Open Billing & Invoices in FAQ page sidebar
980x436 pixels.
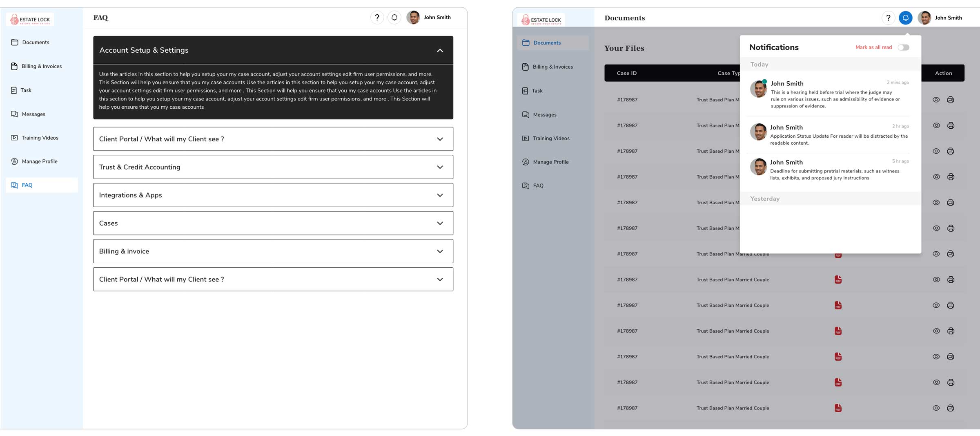(x=42, y=66)
